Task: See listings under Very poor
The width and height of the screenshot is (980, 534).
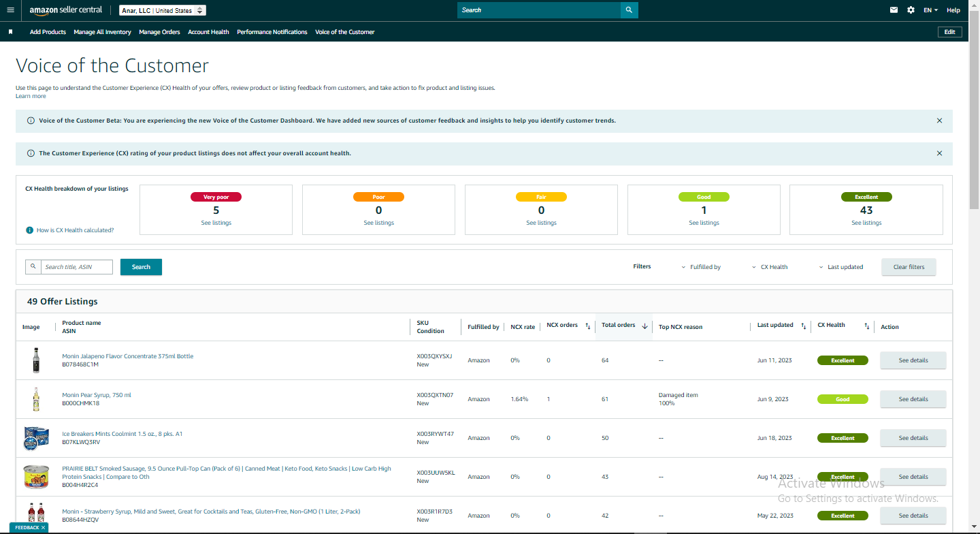Action: click(216, 223)
